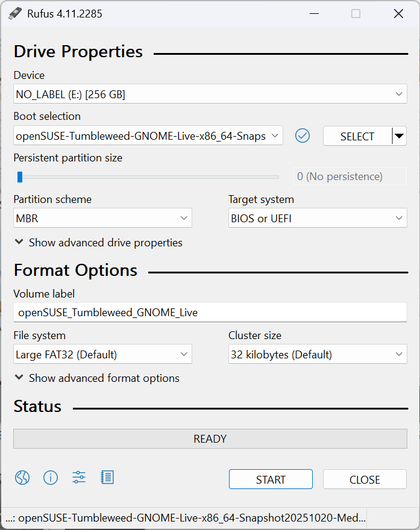Open the Target system dropdown
The image size is (420, 530).
coord(318,218)
